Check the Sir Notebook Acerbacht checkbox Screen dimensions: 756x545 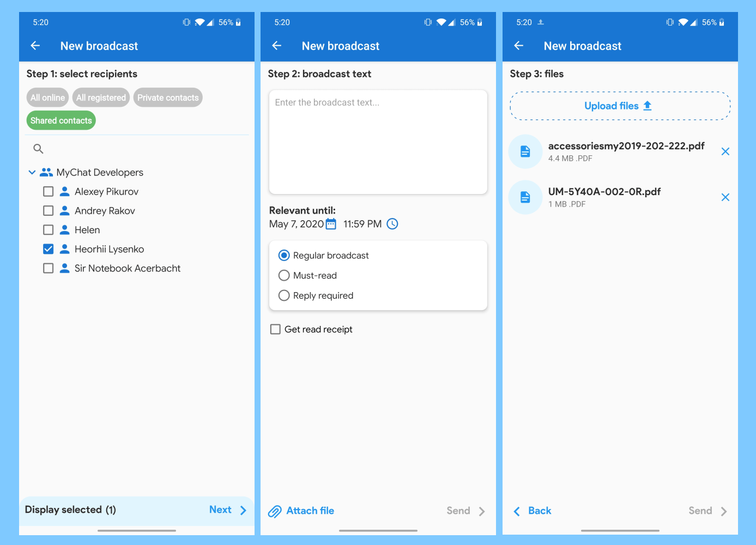(x=48, y=268)
